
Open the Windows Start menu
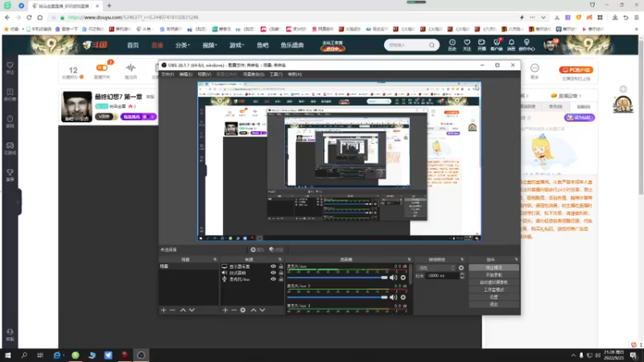click(x=8, y=355)
